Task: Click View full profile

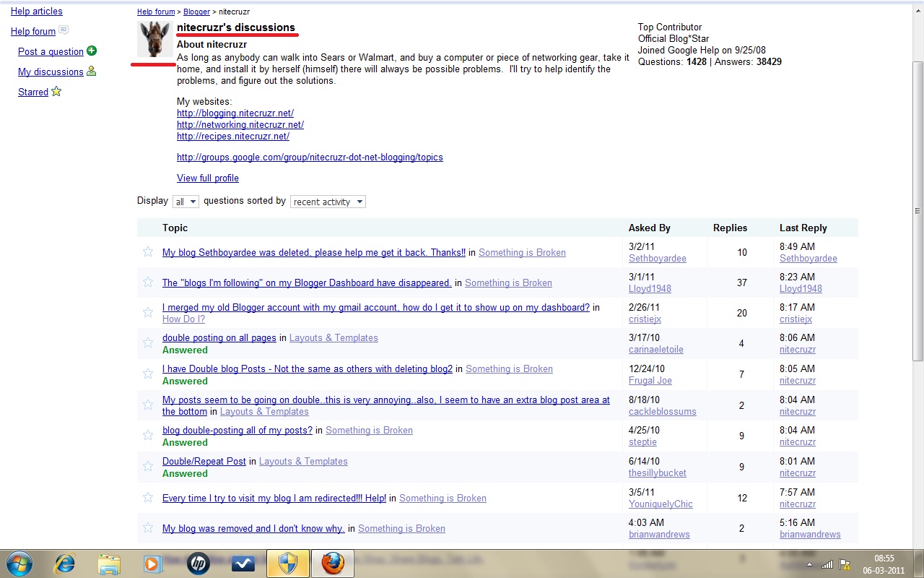Action: click(x=208, y=178)
